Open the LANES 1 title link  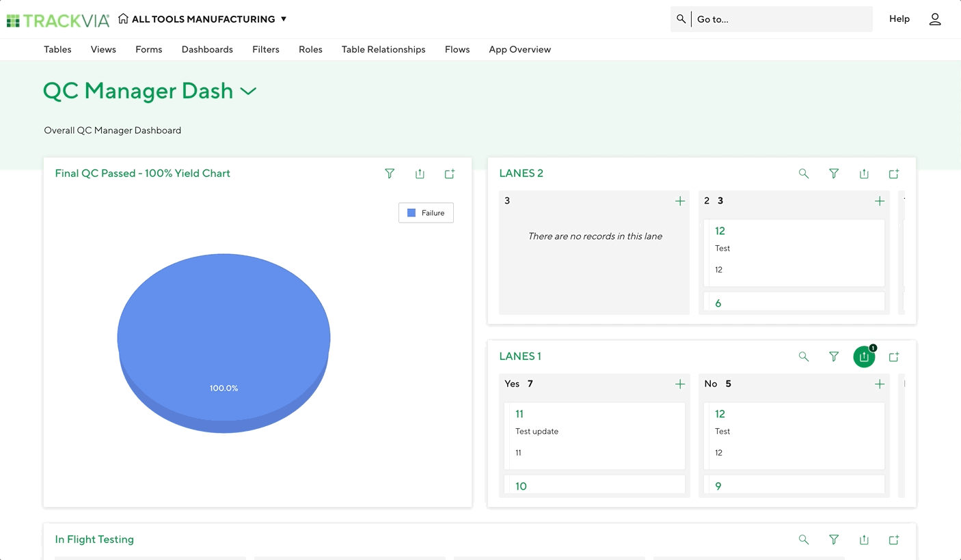pos(520,356)
